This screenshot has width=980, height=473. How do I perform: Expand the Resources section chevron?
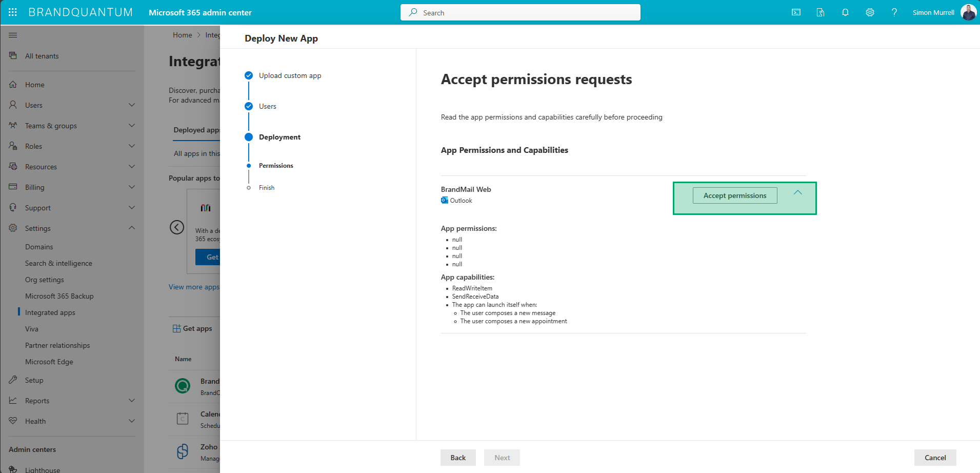pyautogui.click(x=132, y=166)
